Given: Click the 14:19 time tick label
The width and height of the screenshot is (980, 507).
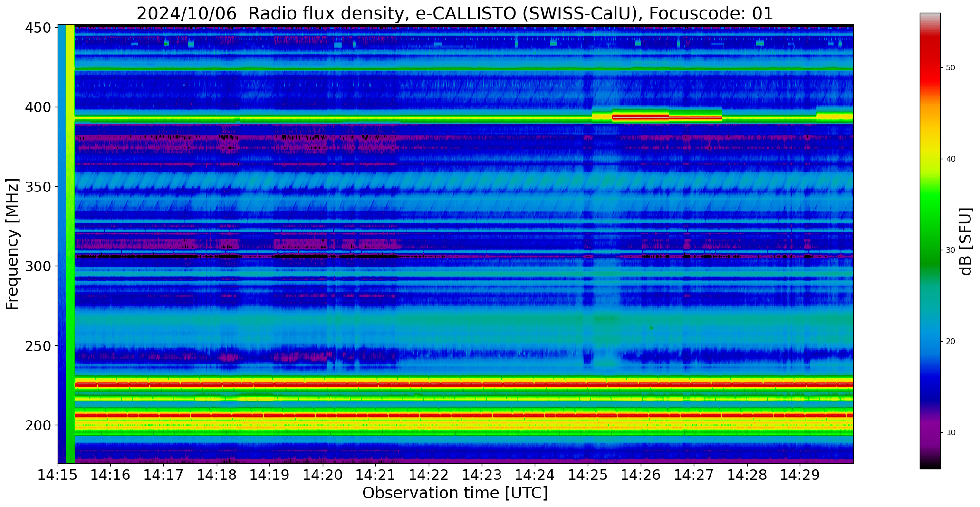Looking at the screenshot, I should point(269,475).
